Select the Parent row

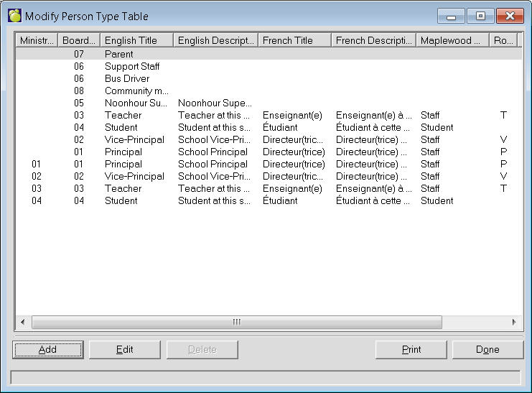pyautogui.click(x=119, y=54)
